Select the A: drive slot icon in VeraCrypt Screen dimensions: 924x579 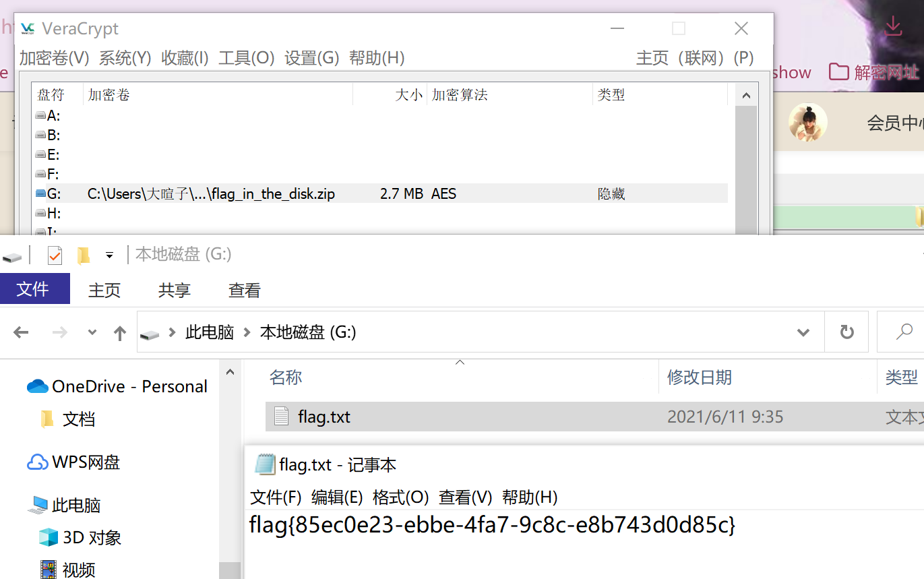pyautogui.click(x=40, y=116)
